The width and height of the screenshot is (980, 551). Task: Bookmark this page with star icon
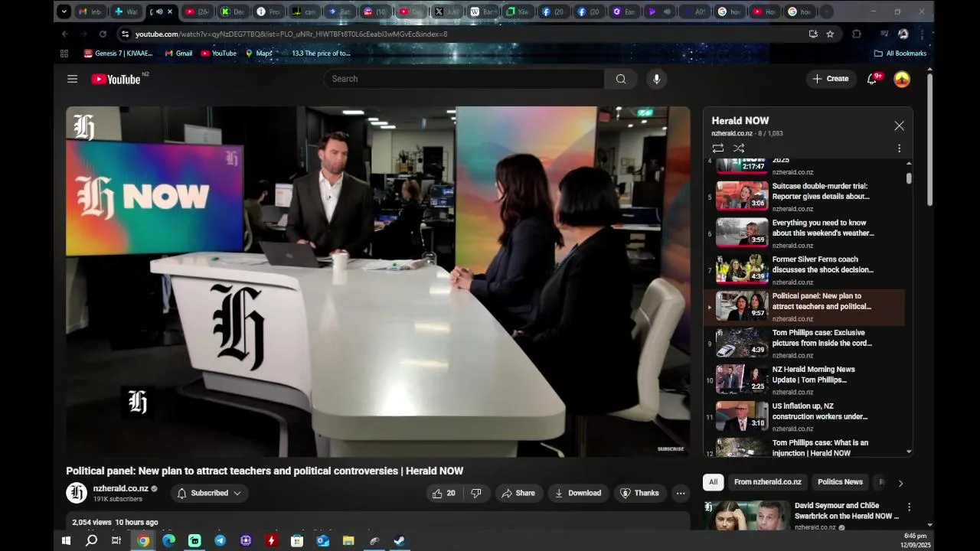(830, 34)
